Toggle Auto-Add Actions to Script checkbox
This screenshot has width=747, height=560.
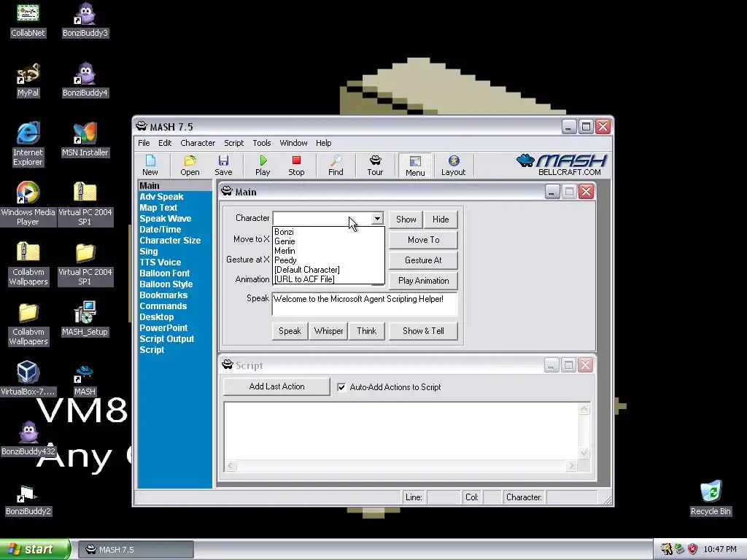tap(341, 387)
